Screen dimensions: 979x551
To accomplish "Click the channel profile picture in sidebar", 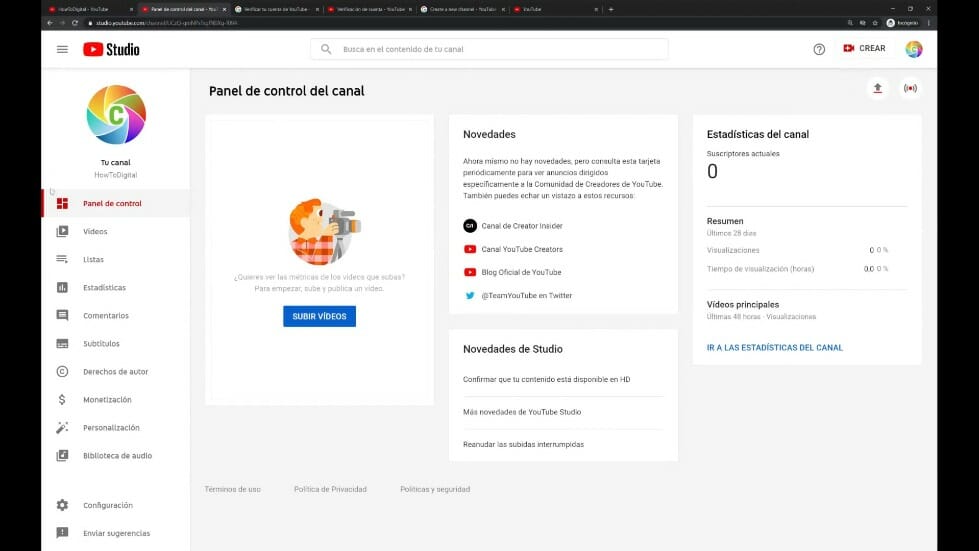I will [116, 115].
